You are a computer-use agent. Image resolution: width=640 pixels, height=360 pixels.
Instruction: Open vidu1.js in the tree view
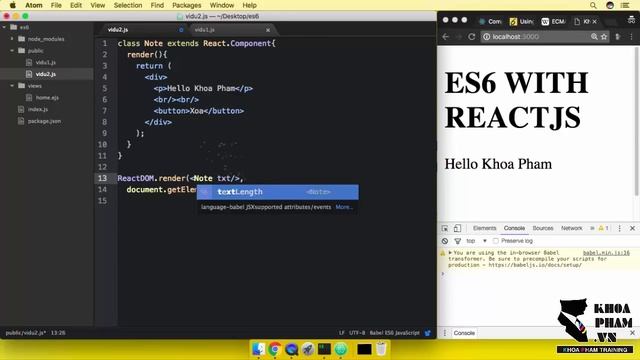tap(46, 62)
